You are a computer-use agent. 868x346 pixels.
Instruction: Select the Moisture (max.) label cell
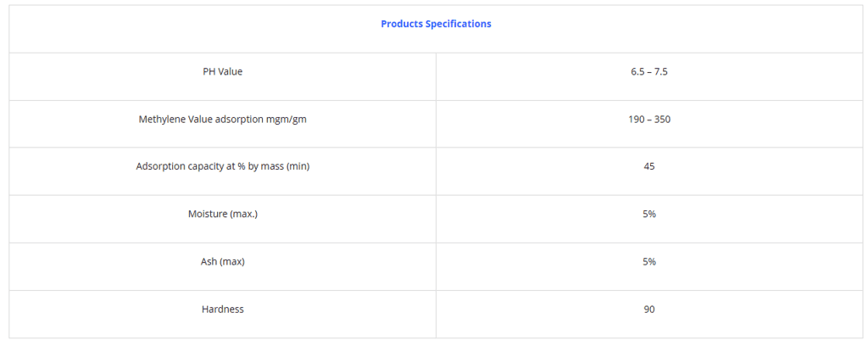coord(222,215)
